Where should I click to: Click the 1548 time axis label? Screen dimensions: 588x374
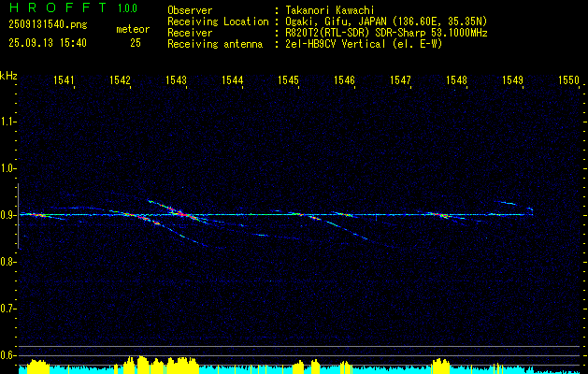pos(456,79)
